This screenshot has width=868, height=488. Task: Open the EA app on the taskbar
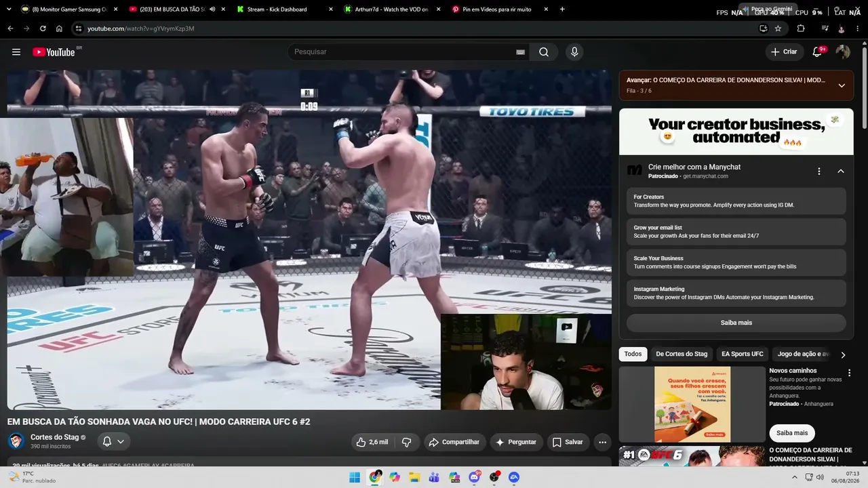pos(514,477)
